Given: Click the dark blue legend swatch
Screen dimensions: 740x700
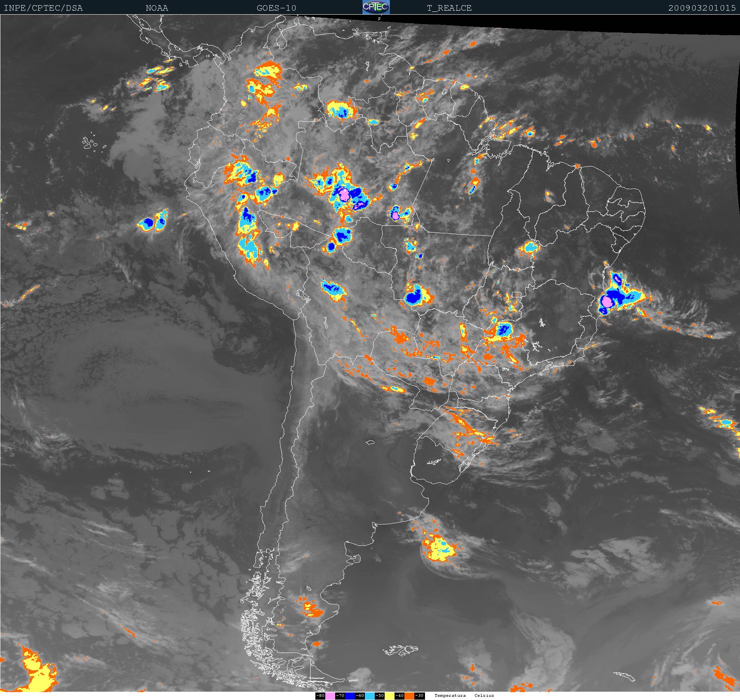Looking at the screenshot, I should click(350, 696).
